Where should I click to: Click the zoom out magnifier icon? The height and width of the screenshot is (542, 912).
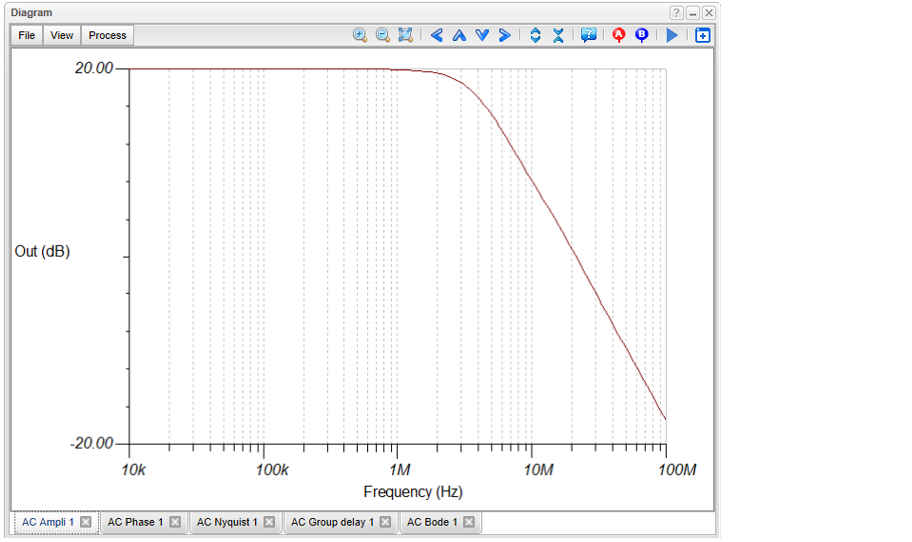coord(382,35)
